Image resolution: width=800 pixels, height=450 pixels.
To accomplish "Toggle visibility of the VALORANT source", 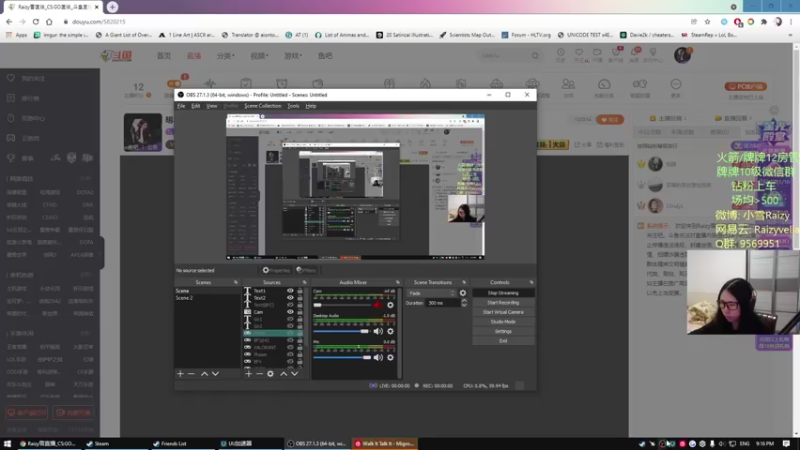I will 290,347.
